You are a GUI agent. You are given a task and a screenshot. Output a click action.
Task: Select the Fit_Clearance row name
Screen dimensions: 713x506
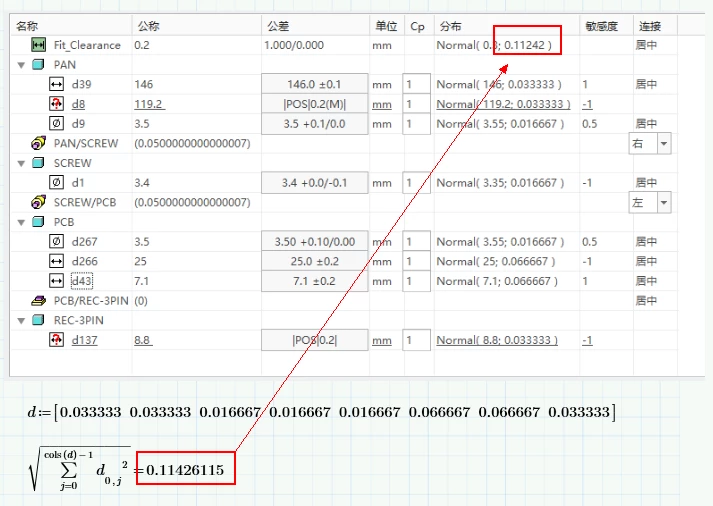[x=87, y=45]
